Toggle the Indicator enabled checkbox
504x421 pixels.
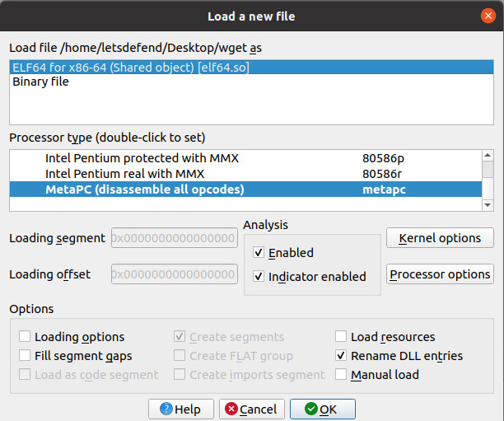pos(259,277)
